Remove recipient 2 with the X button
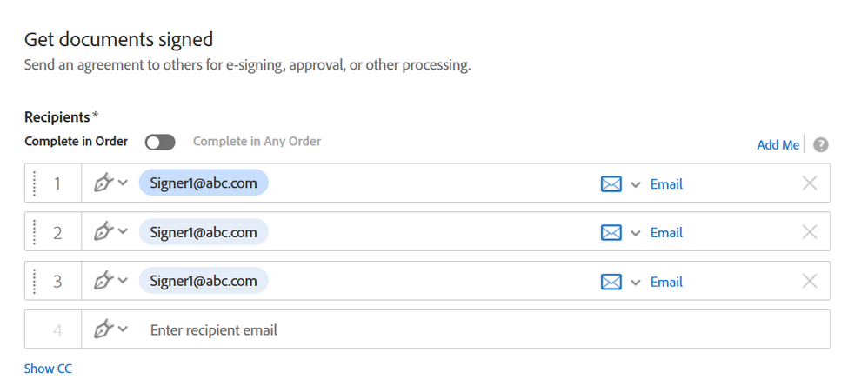This screenshot has width=868, height=386. tap(810, 232)
